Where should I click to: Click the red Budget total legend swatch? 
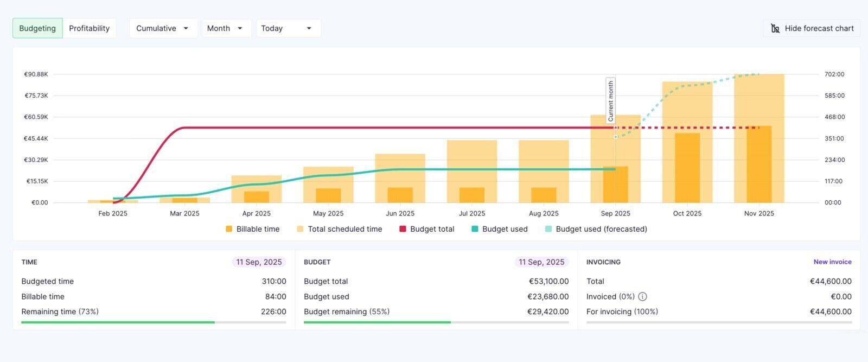403,229
